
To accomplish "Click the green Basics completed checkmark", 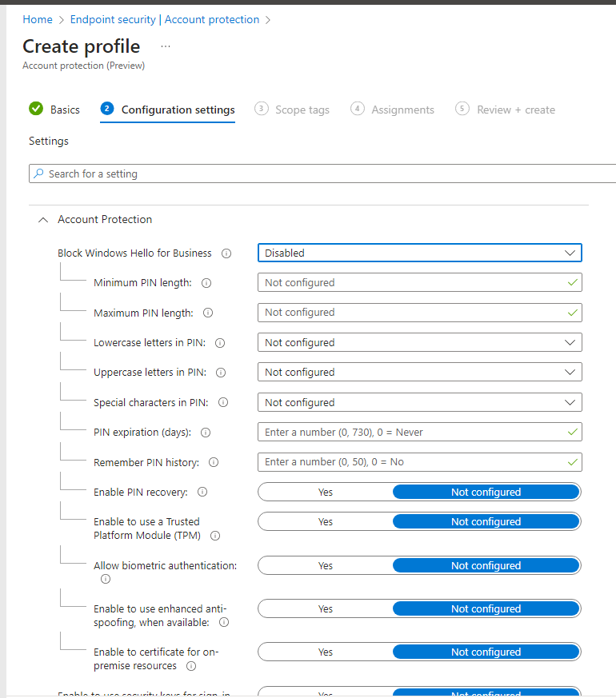I will 36,108.
